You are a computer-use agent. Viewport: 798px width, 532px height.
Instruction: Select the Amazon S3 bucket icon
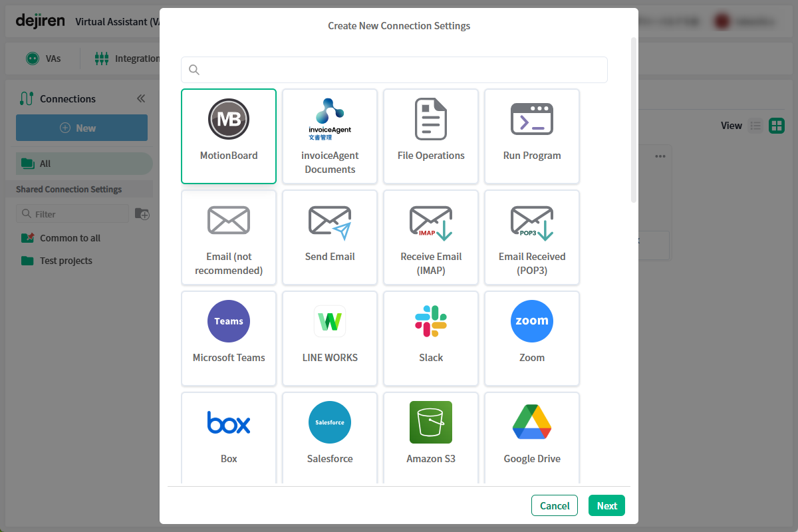point(431,422)
